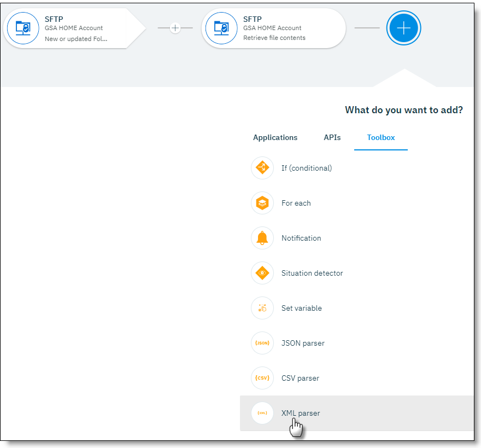Viewport: 481px width, 448px height.
Task: Choose the CSV parser label
Action: [300, 378]
